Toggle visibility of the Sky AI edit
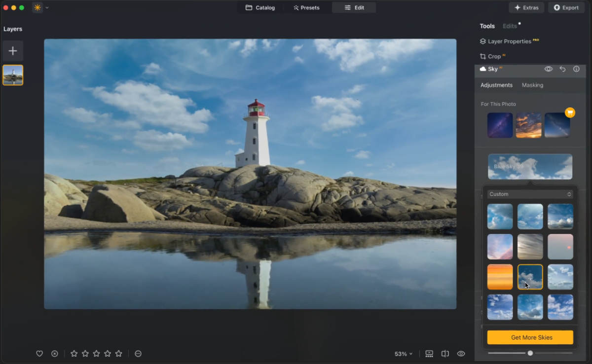 click(x=548, y=69)
